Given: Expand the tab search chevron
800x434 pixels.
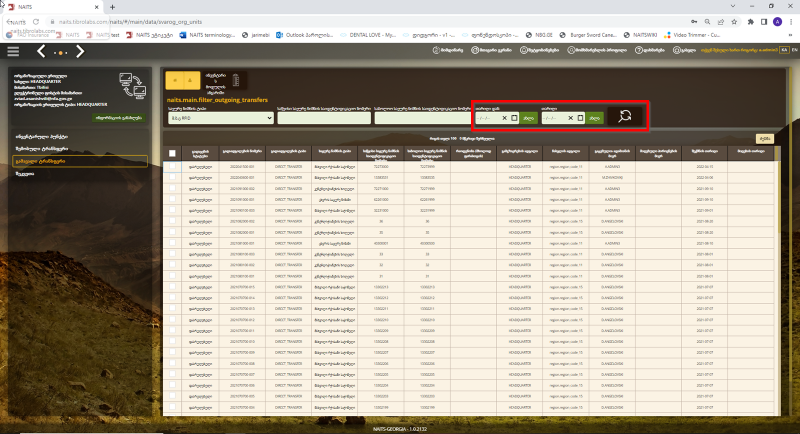Looking at the screenshot, I should [733, 6].
